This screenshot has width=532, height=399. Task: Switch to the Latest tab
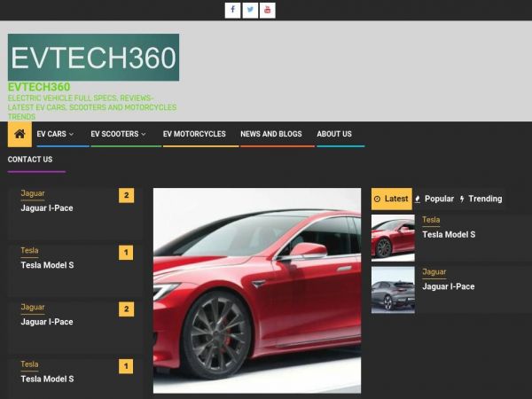click(392, 199)
